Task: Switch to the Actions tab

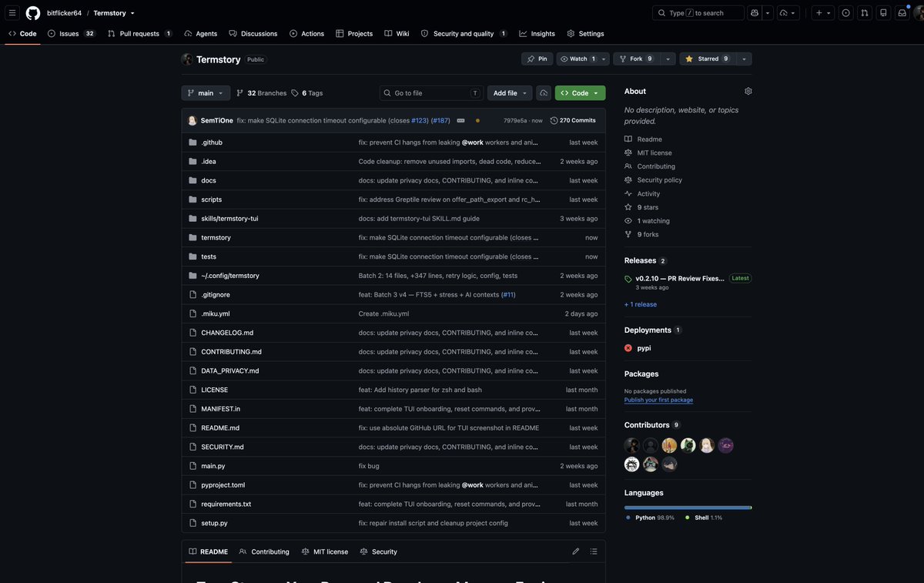Action: pyautogui.click(x=306, y=34)
